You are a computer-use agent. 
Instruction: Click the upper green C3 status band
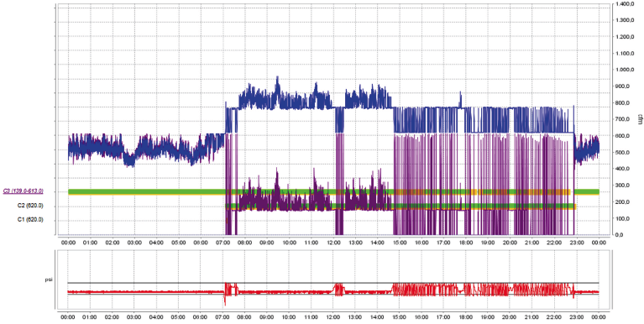point(333,191)
